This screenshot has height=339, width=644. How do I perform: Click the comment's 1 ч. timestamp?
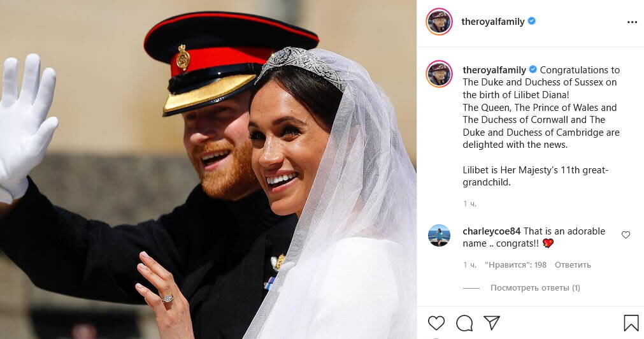click(x=469, y=265)
